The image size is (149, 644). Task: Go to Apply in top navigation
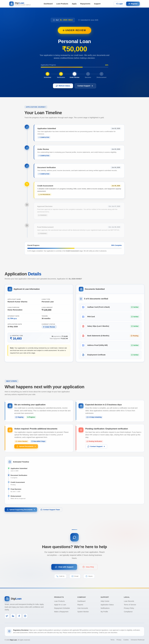click(x=74, y=4)
